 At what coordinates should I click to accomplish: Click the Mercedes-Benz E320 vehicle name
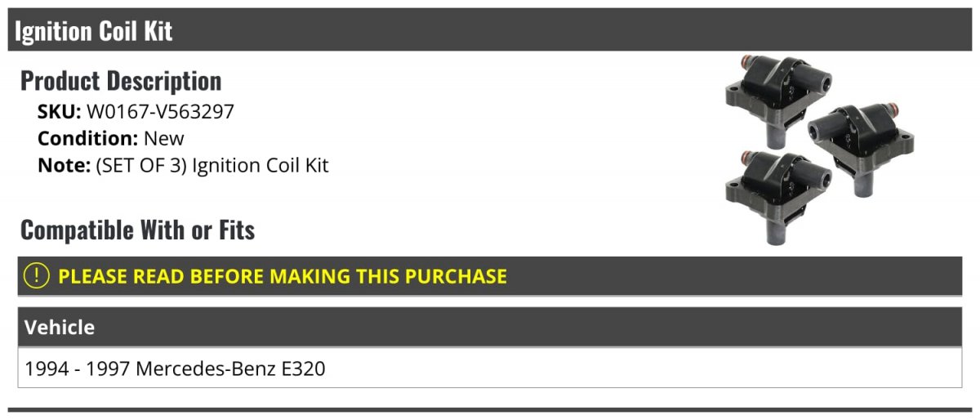(230, 369)
